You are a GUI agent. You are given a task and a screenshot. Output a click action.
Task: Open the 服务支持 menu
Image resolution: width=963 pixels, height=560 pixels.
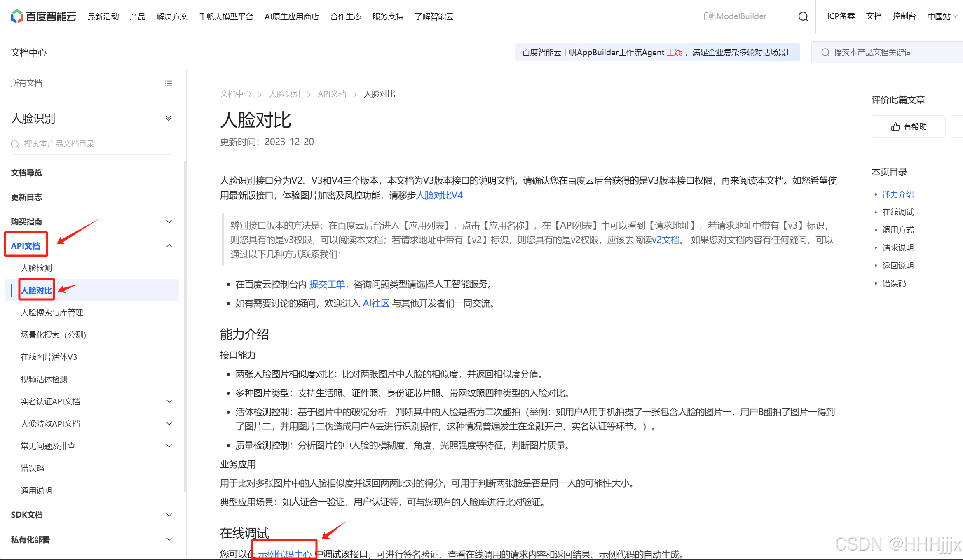pos(388,16)
